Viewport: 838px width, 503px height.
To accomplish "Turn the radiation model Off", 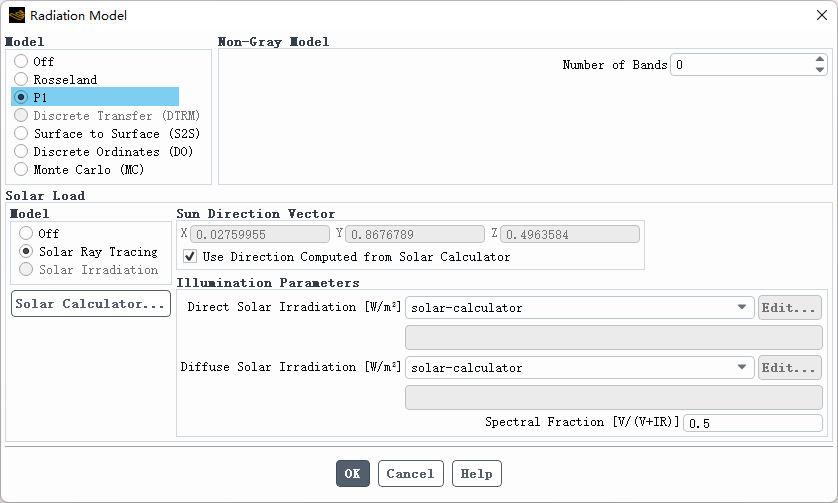I will click(21, 61).
